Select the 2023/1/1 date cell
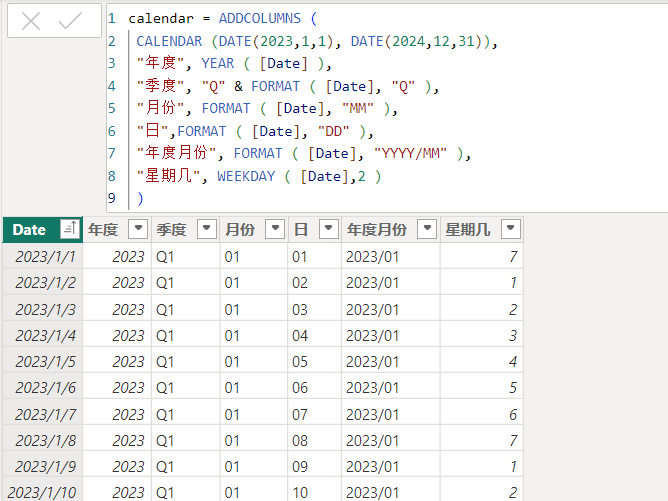Screen dimensions: 668x501 43,256
